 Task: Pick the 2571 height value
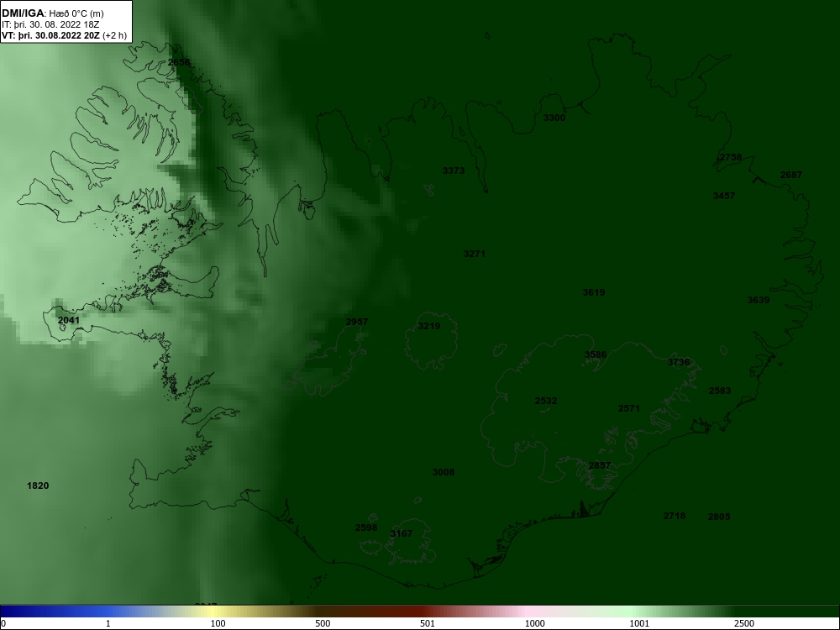(629, 407)
